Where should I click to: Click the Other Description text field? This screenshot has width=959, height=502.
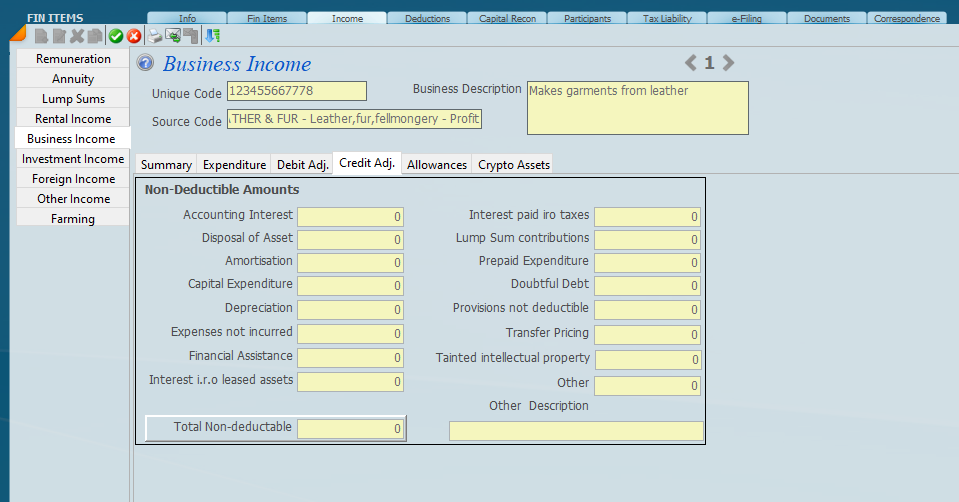point(576,431)
